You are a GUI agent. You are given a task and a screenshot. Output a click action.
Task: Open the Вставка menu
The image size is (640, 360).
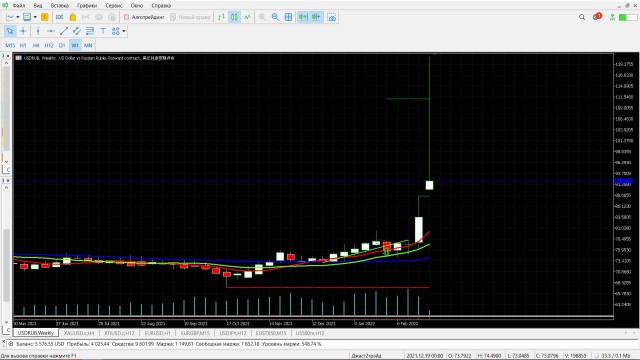tap(60, 6)
